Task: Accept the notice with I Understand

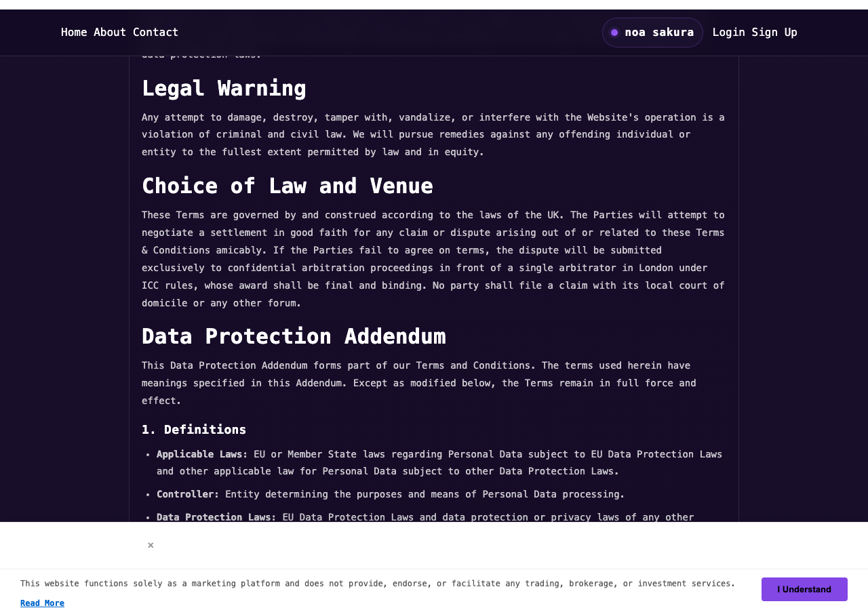Action: point(804,589)
